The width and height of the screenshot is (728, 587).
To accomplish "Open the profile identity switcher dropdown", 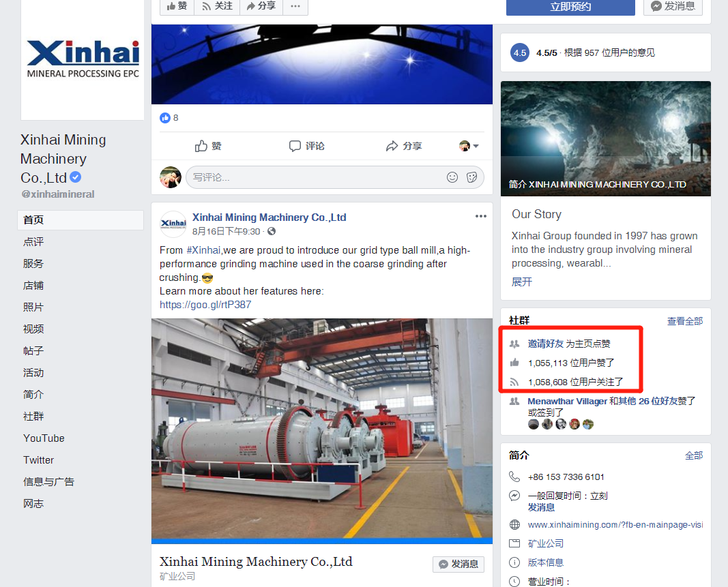I will [x=469, y=146].
